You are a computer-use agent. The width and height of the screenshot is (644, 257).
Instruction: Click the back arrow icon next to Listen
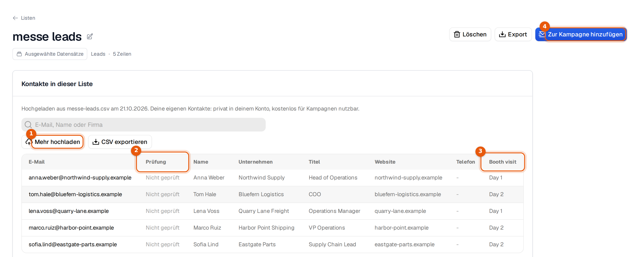(x=15, y=18)
